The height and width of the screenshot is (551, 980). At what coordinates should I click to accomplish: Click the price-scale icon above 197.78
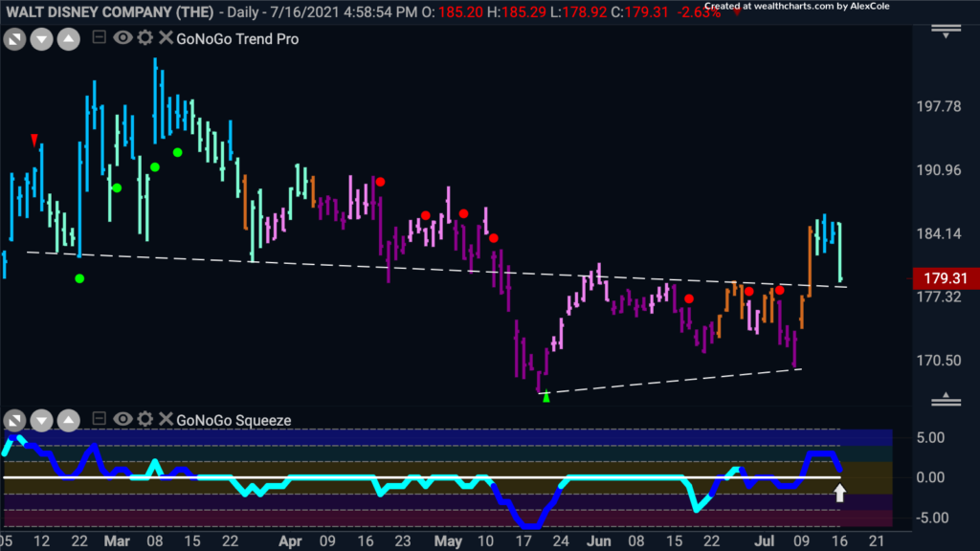point(946,32)
